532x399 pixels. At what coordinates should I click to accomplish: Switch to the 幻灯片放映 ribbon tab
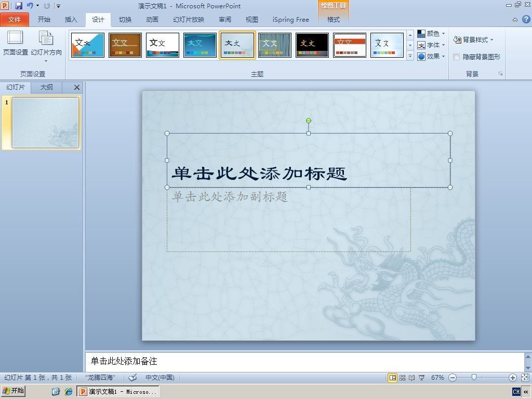(189, 20)
